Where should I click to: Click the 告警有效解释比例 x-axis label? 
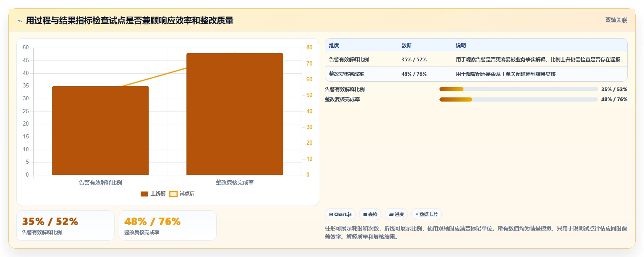[100, 182]
